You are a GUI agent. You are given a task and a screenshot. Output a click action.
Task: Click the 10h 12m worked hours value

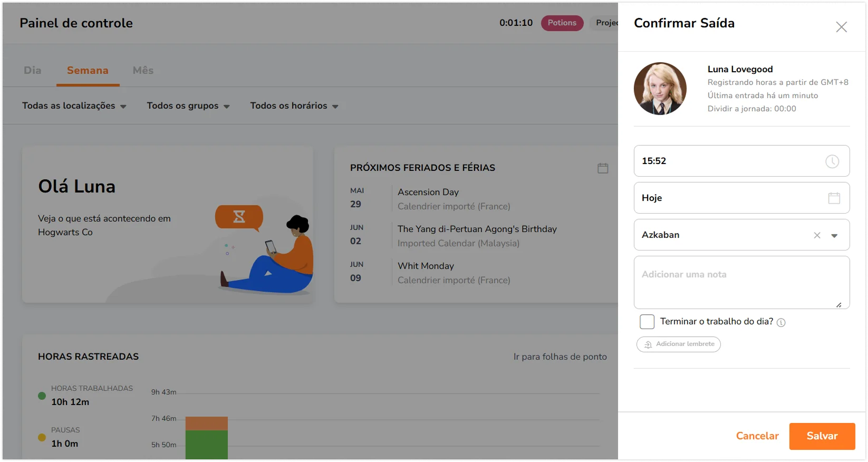(x=70, y=402)
